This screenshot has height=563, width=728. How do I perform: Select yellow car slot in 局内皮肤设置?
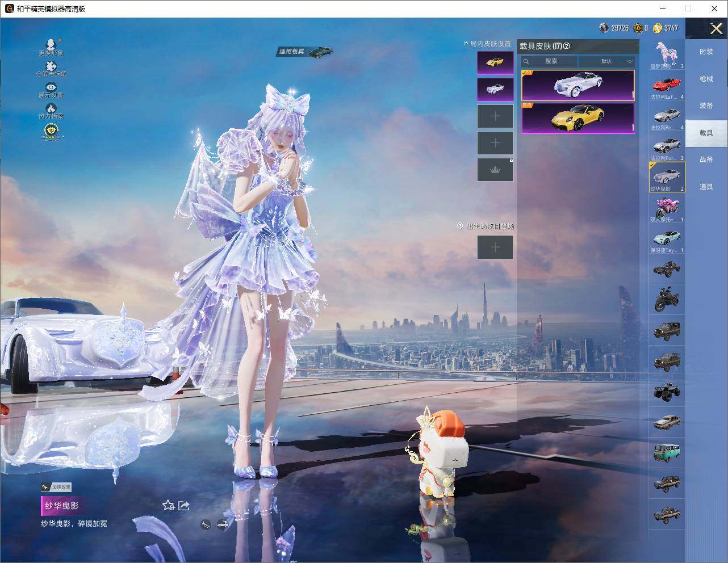pos(495,62)
